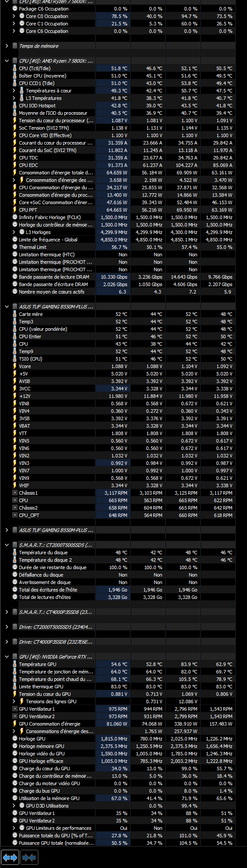
Task: Select CPU (valeur pondérée) row
Action: coord(118,329)
